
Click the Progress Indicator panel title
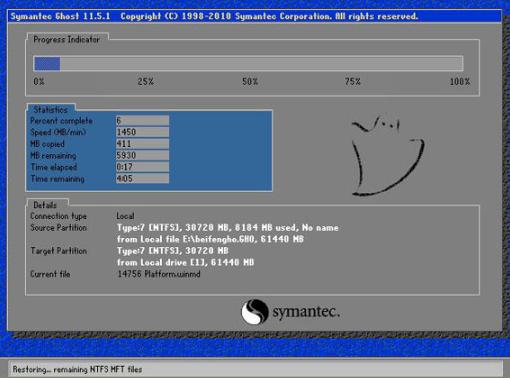(66, 39)
